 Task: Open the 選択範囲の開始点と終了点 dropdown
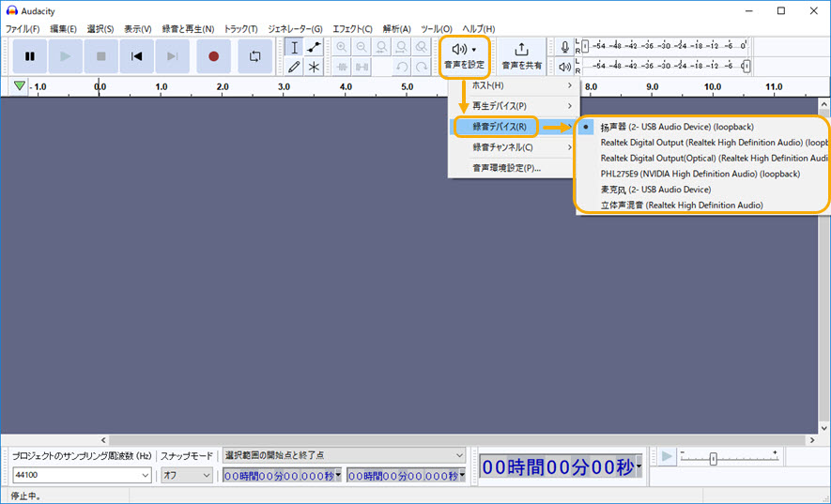tap(344, 455)
